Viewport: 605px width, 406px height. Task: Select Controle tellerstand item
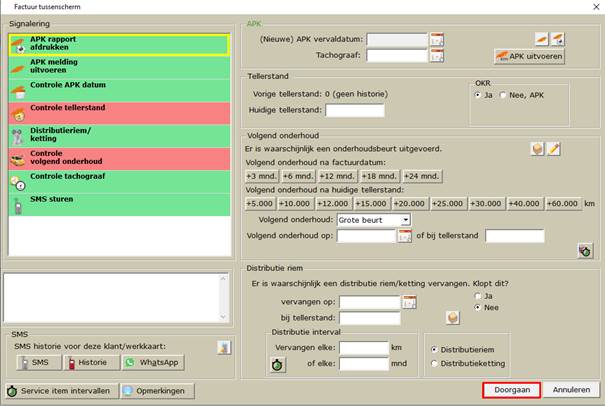[x=119, y=113]
